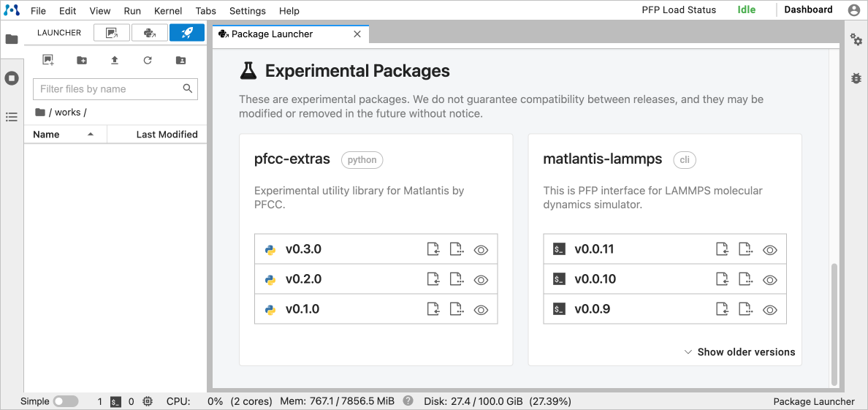Screen dimensions: 868x410
Task: Toggle the eye icon for pfcc-extras v0.3.0
Action: tap(481, 250)
